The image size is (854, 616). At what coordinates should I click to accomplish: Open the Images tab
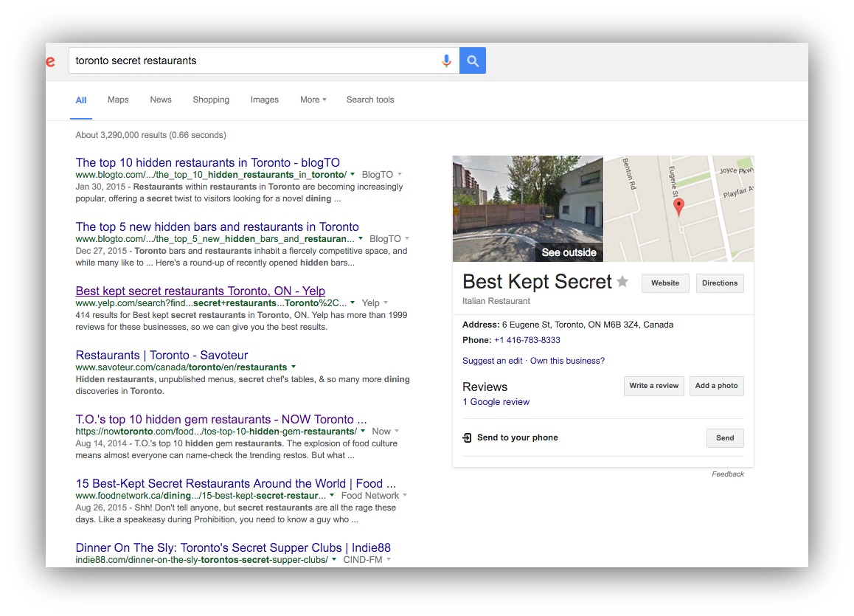coord(265,100)
